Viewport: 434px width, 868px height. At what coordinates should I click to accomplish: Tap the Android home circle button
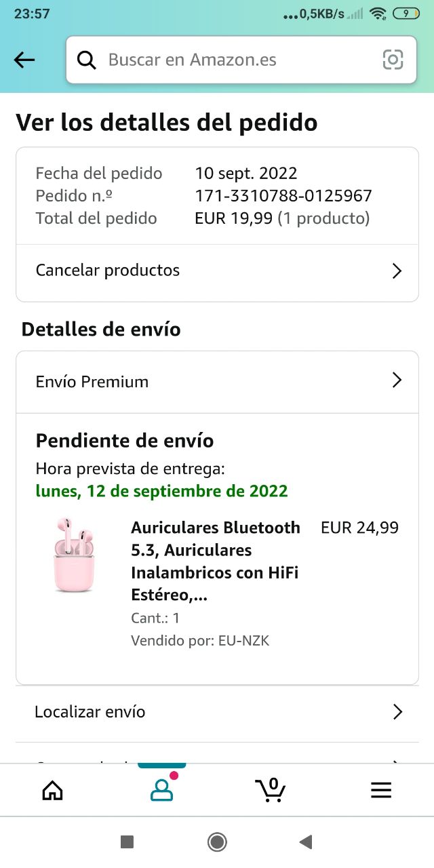coord(217,842)
